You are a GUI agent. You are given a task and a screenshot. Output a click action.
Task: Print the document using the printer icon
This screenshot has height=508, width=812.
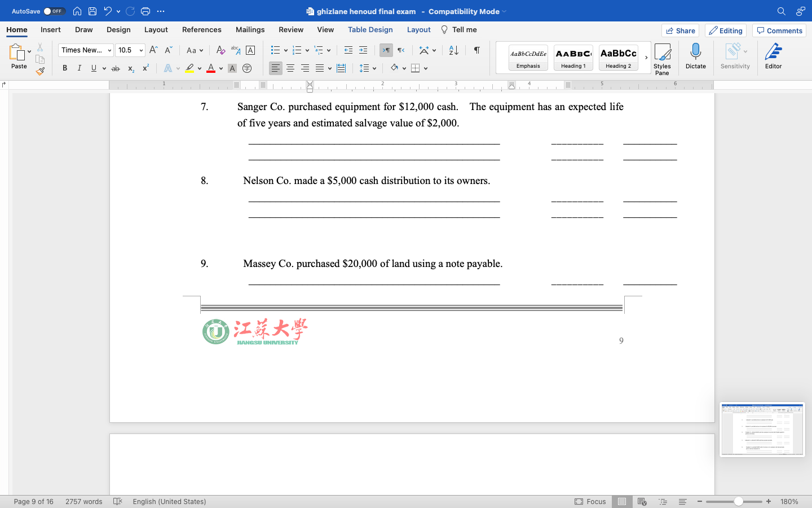pos(145,11)
